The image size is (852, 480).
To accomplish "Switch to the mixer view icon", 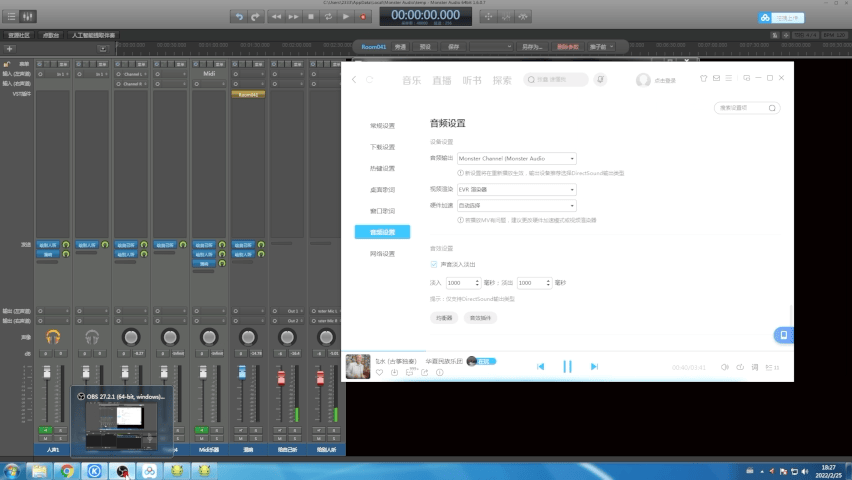I will pyautogui.click(x=28, y=17).
